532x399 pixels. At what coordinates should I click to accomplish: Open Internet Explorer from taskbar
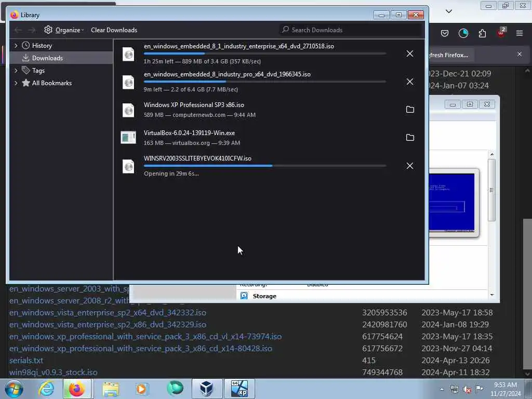pos(46,389)
